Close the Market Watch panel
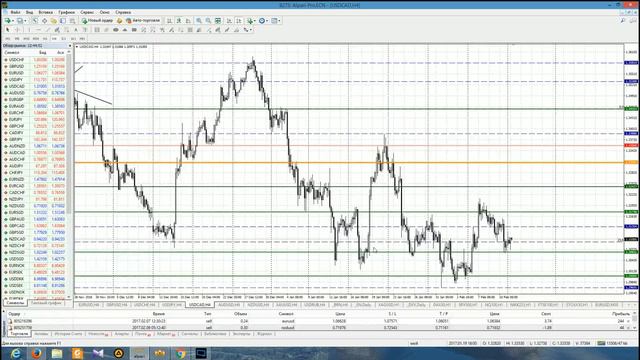The width and height of the screenshot is (640, 360). [x=70, y=46]
